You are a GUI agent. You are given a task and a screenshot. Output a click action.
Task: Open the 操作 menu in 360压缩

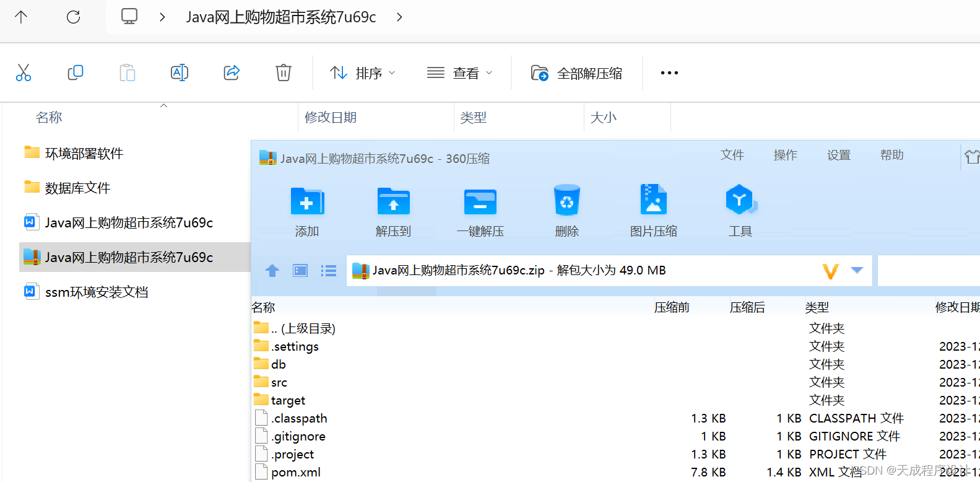click(786, 155)
